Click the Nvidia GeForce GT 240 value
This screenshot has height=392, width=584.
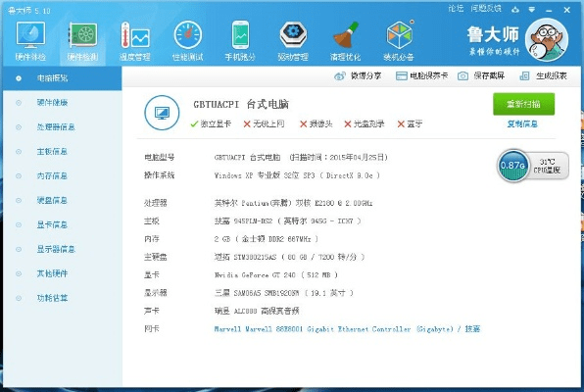coord(276,275)
